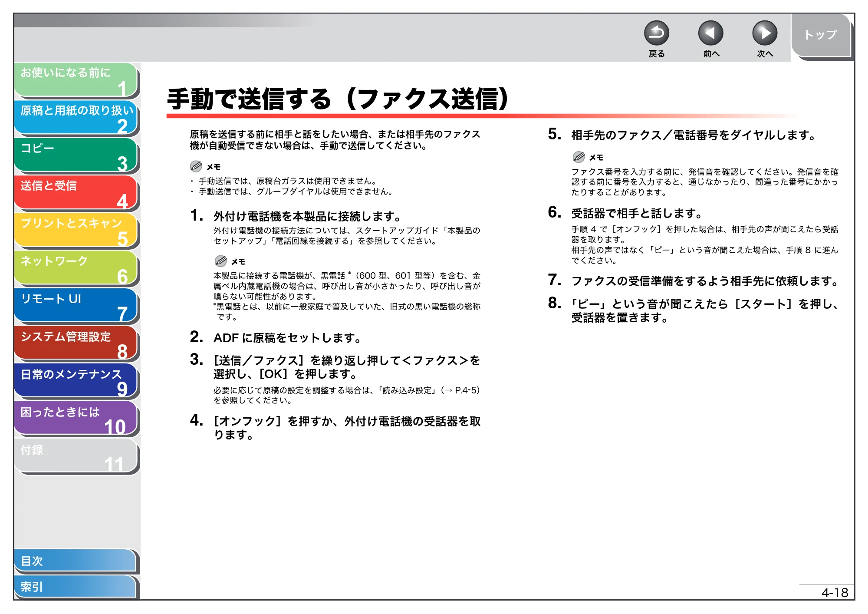The height and width of the screenshot is (614, 868).
Task: Open the 索引 index button
Action: pos(76,587)
